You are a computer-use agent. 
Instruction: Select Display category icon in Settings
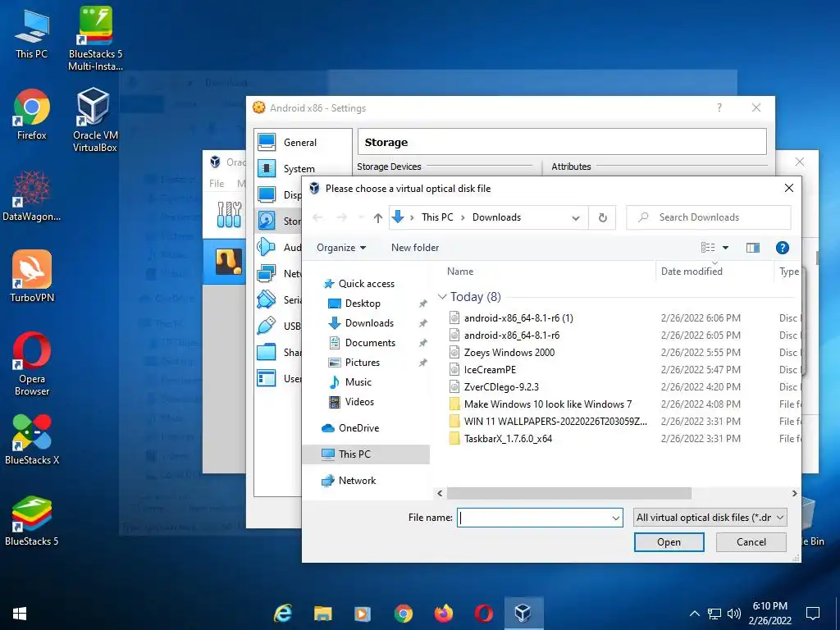point(267,194)
